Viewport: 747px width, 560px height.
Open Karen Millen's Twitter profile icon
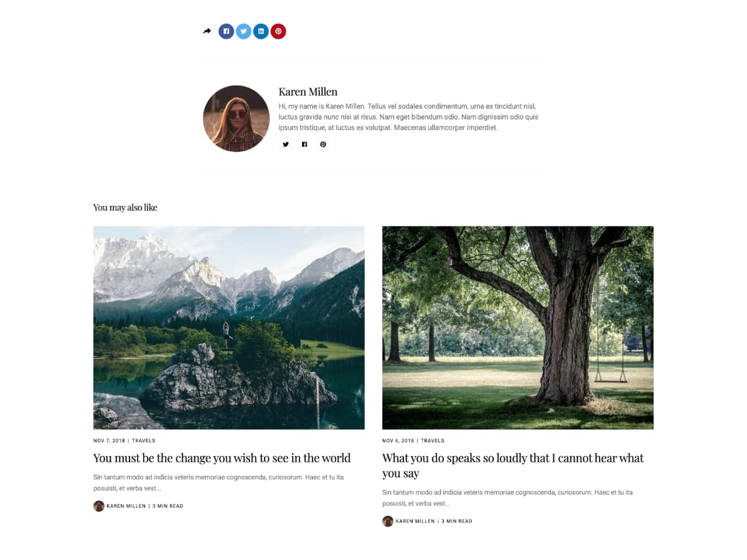tap(286, 144)
